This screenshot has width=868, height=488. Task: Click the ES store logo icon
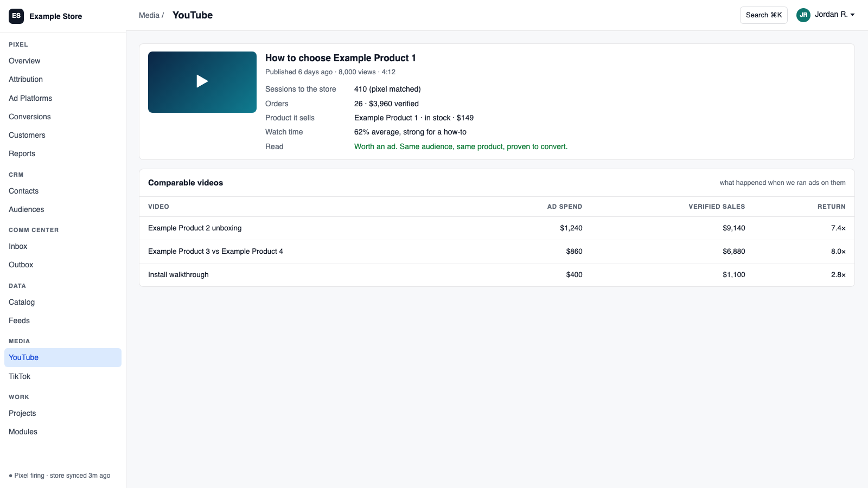point(16,16)
